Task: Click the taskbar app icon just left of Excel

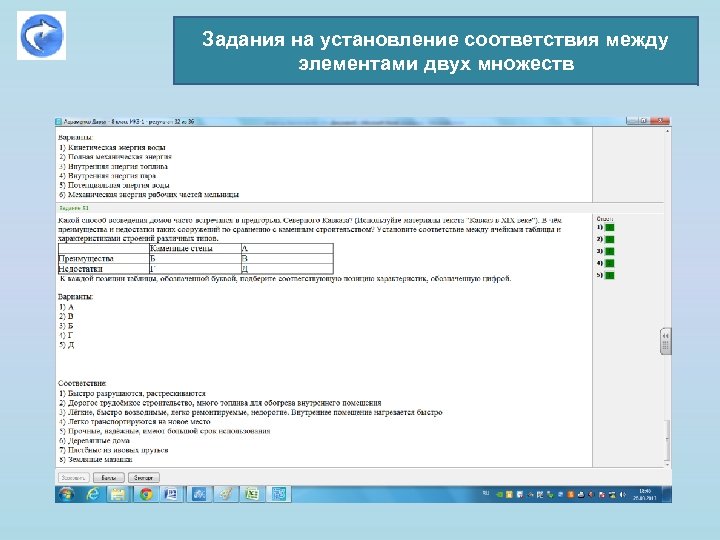Action: [x=225, y=494]
